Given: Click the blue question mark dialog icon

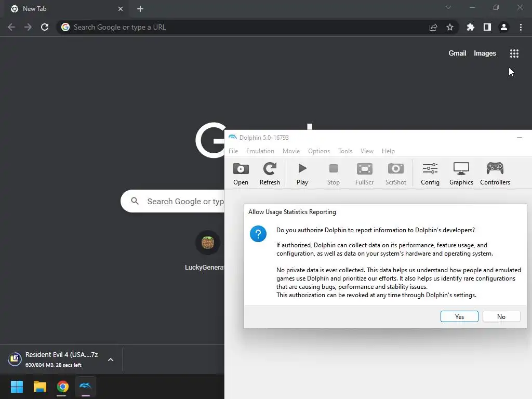Looking at the screenshot, I should pos(258,234).
